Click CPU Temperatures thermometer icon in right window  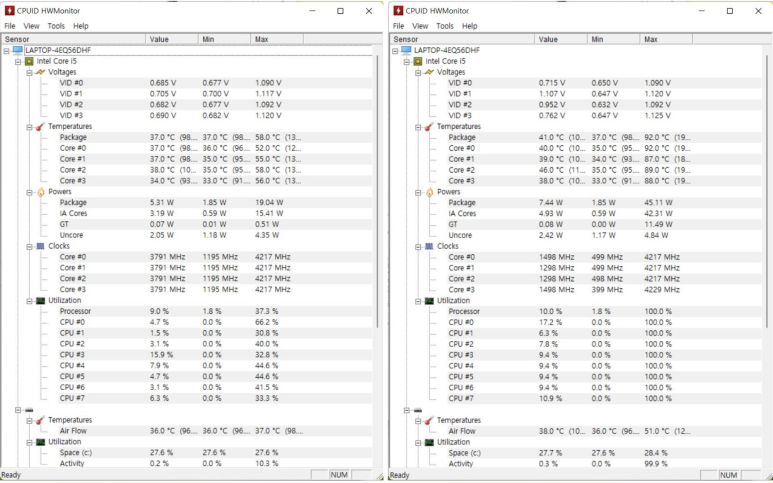[429, 127]
